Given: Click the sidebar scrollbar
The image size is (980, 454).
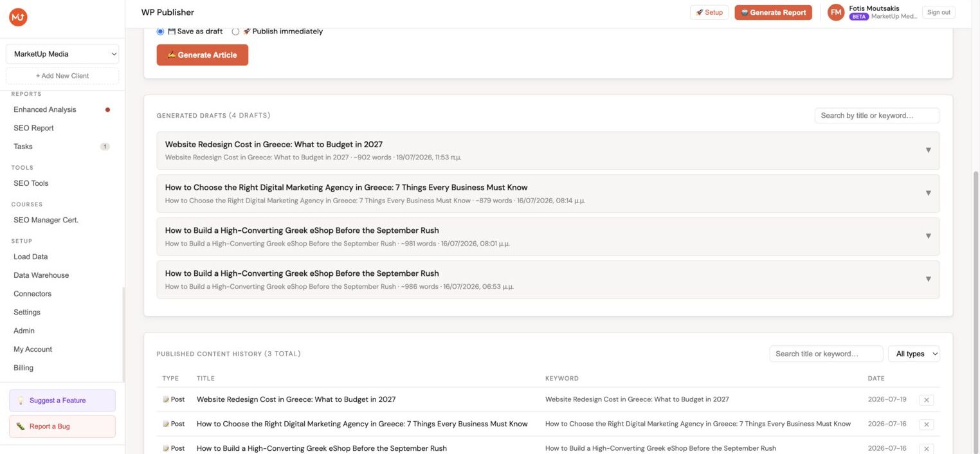Looking at the screenshot, I should coord(123,334).
